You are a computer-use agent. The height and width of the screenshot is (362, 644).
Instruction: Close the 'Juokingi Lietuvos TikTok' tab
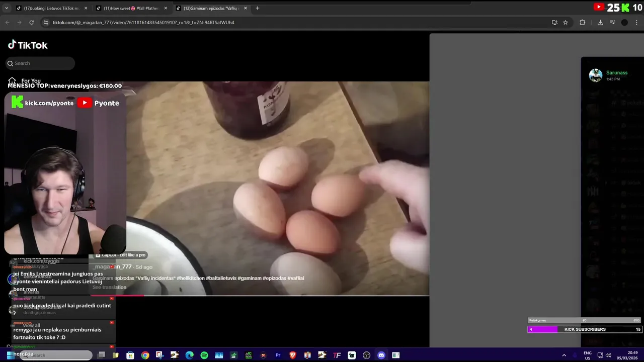tap(86, 8)
